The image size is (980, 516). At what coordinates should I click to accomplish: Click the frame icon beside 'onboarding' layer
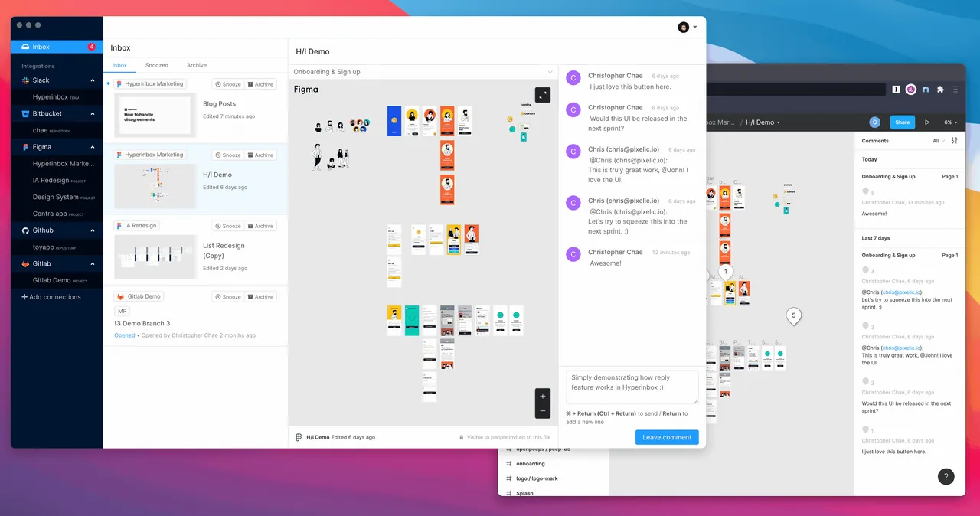[509, 463]
